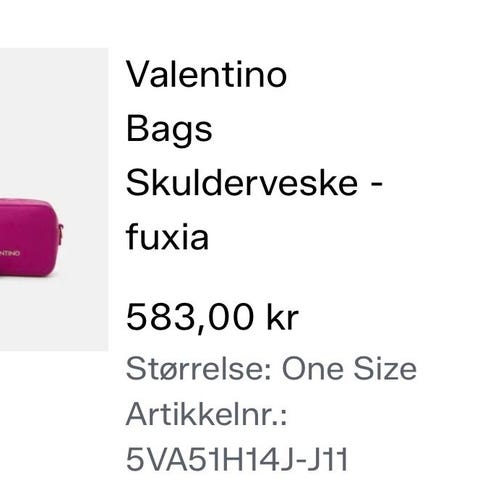Click the top edge of the pink bag
The width and height of the screenshot is (480, 480).
coord(27,201)
